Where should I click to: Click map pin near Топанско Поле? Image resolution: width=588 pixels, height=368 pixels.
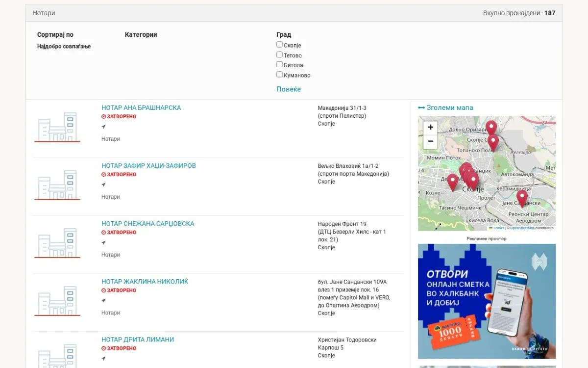point(493,142)
